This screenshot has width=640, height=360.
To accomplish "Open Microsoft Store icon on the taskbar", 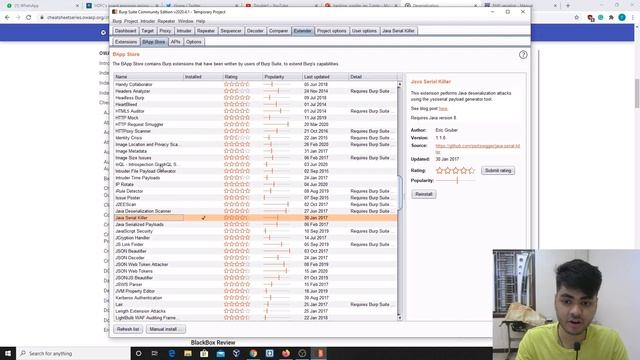I will (204, 353).
